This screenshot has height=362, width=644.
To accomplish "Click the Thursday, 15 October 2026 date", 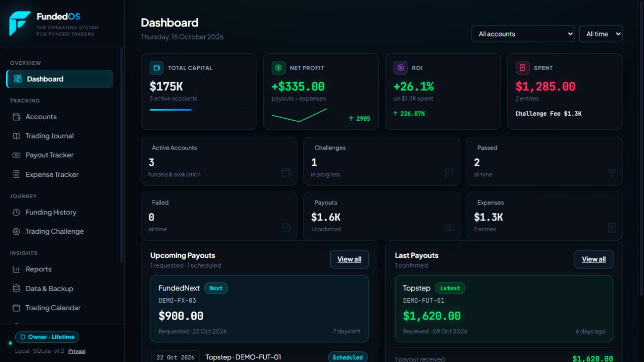I will [x=182, y=37].
